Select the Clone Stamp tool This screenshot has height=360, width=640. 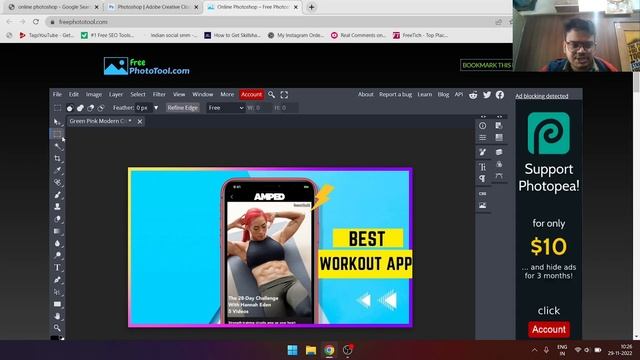point(57,207)
